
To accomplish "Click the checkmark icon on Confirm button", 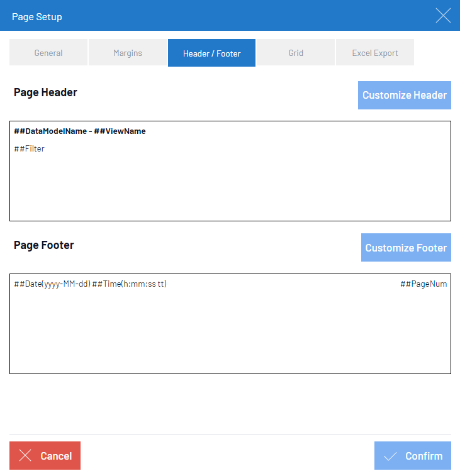I will [x=390, y=456].
